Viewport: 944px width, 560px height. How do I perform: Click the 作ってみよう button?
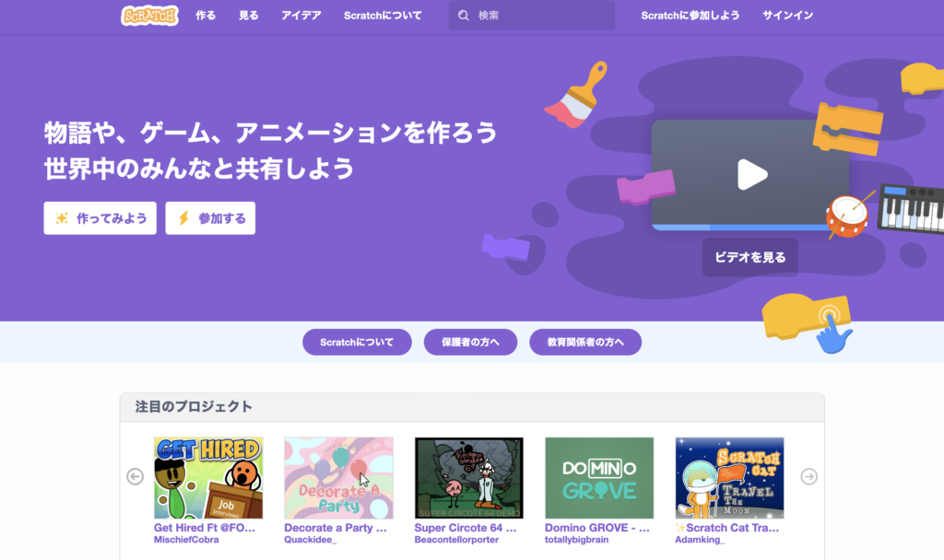[x=100, y=217]
